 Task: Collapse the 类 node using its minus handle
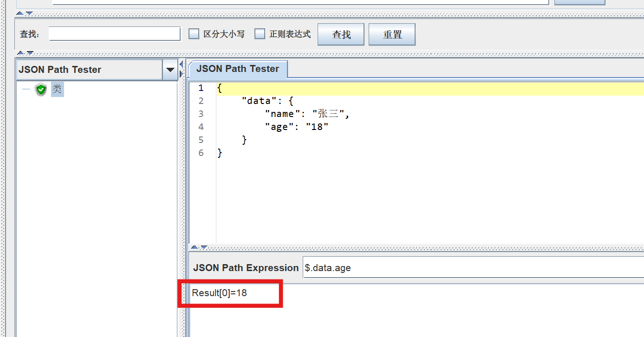pyautogui.click(x=26, y=89)
